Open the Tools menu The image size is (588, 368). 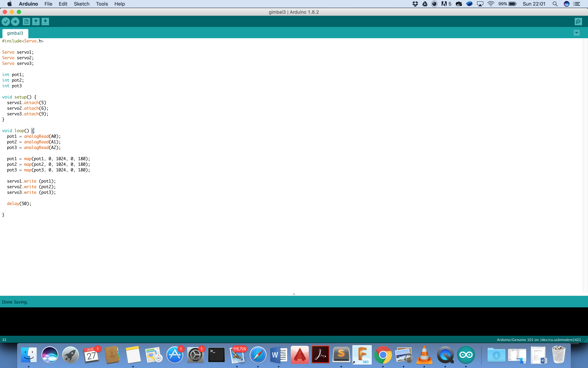(102, 4)
